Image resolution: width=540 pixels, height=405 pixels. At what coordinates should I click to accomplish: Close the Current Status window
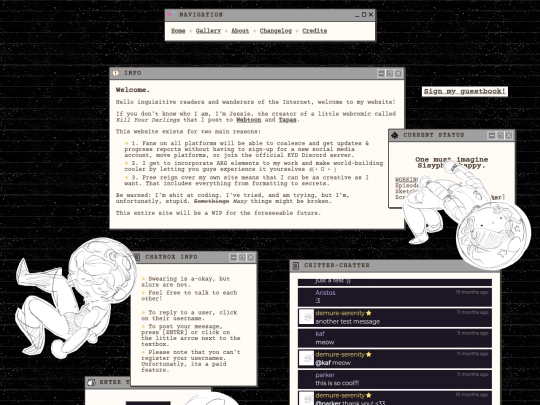tap(509, 135)
